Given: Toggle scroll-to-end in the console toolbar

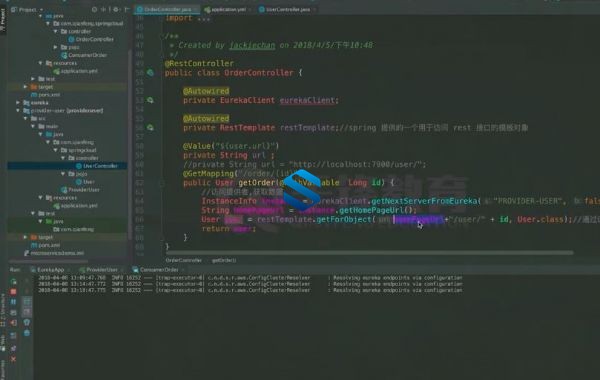Looking at the screenshot, I should pos(27,313).
